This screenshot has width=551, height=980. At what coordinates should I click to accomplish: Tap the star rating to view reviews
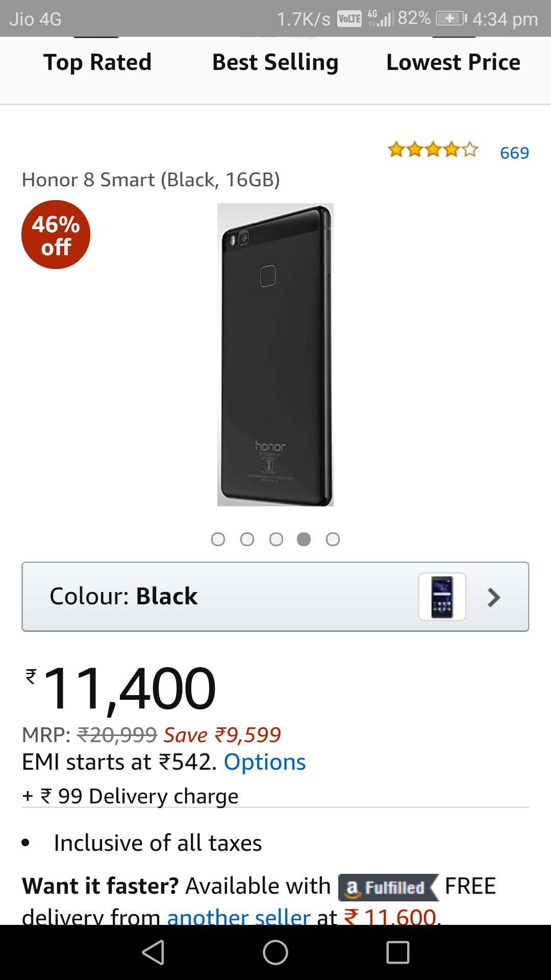click(x=432, y=150)
